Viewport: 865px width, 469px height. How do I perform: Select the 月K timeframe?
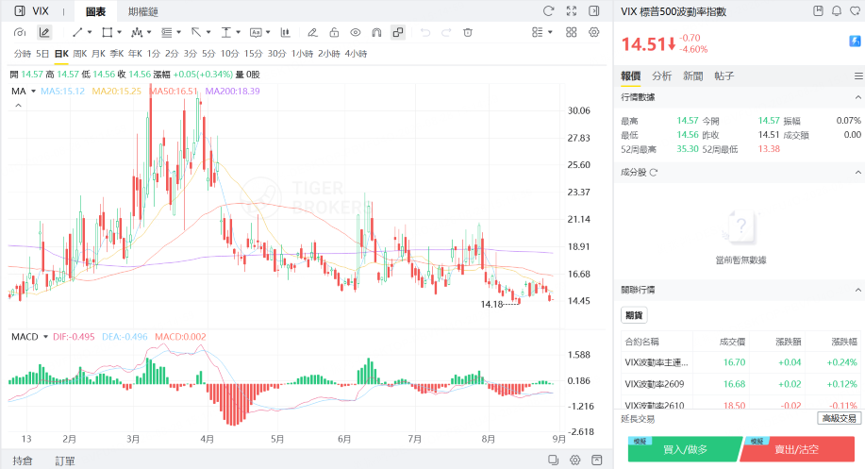(98, 54)
